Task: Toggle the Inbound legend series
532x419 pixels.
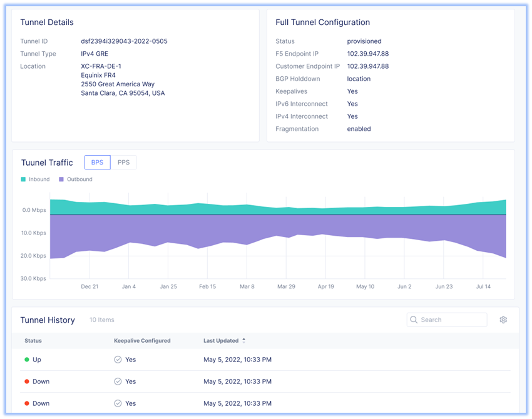Action: tap(39, 179)
